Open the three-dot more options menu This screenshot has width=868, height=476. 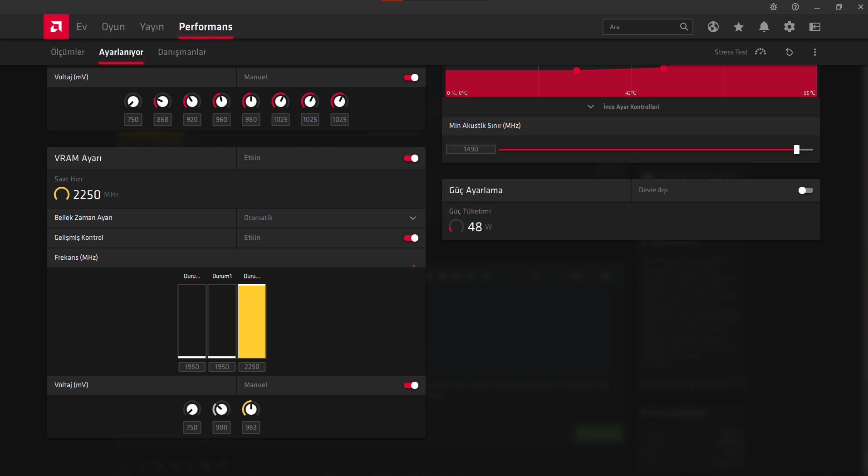815,52
